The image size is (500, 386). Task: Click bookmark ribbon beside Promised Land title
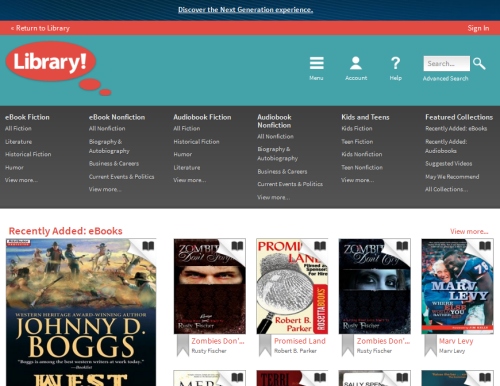265,346
